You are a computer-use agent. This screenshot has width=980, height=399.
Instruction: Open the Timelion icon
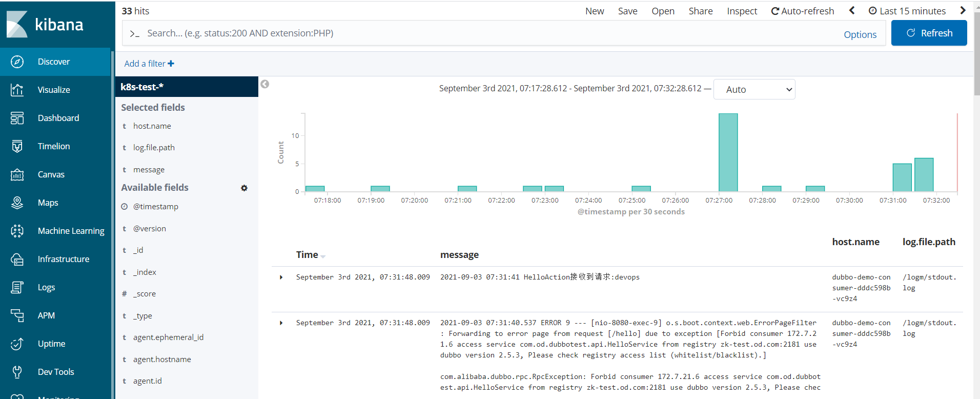[17, 146]
